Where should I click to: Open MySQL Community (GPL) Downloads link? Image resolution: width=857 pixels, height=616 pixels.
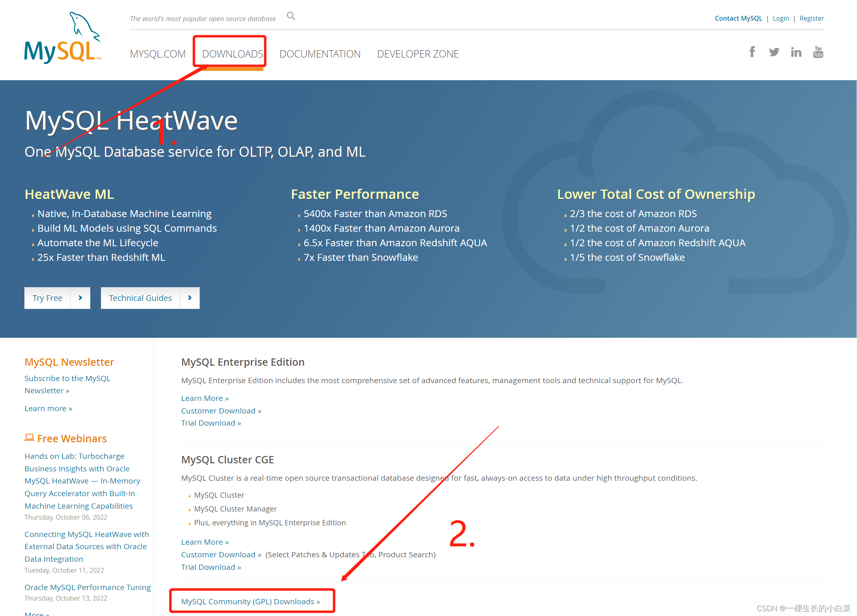coord(250,601)
